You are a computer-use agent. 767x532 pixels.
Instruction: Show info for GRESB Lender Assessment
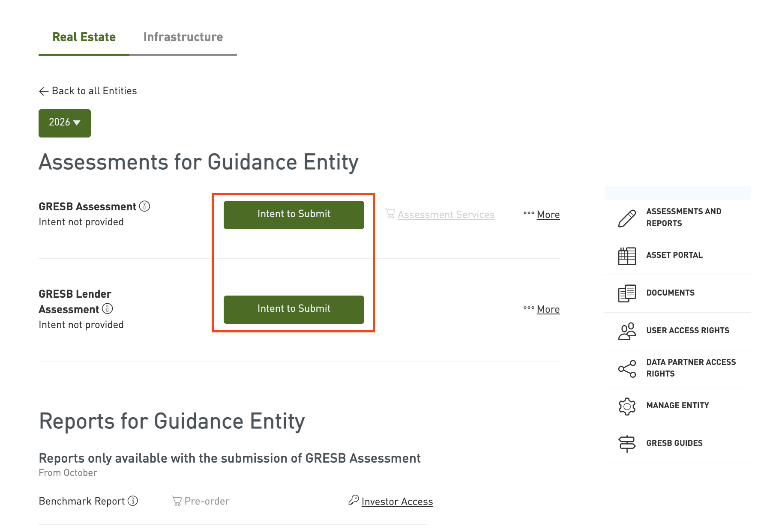108,309
